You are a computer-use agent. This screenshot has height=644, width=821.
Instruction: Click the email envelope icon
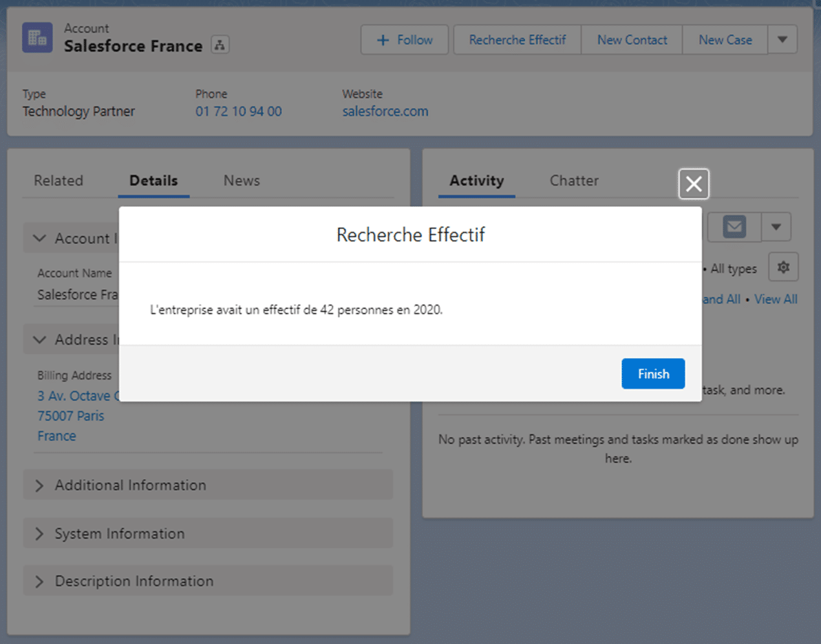pyautogui.click(x=734, y=227)
